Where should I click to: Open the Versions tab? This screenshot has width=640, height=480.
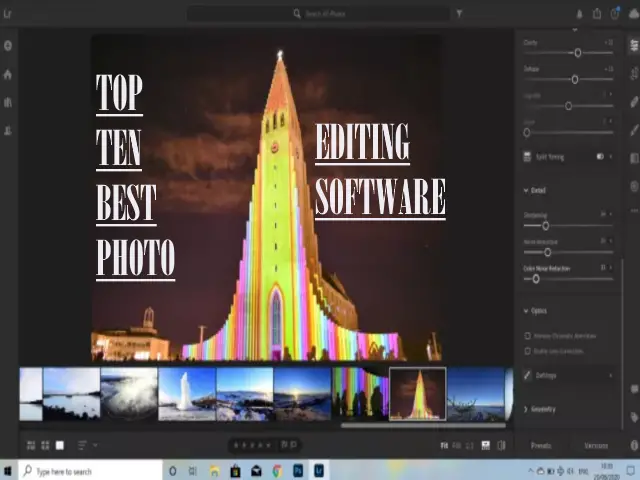pyautogui.click(x=596, y=446)
